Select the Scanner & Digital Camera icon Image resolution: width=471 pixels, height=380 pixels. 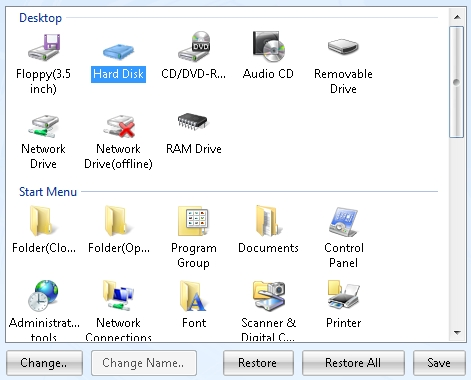click(269, 296)
